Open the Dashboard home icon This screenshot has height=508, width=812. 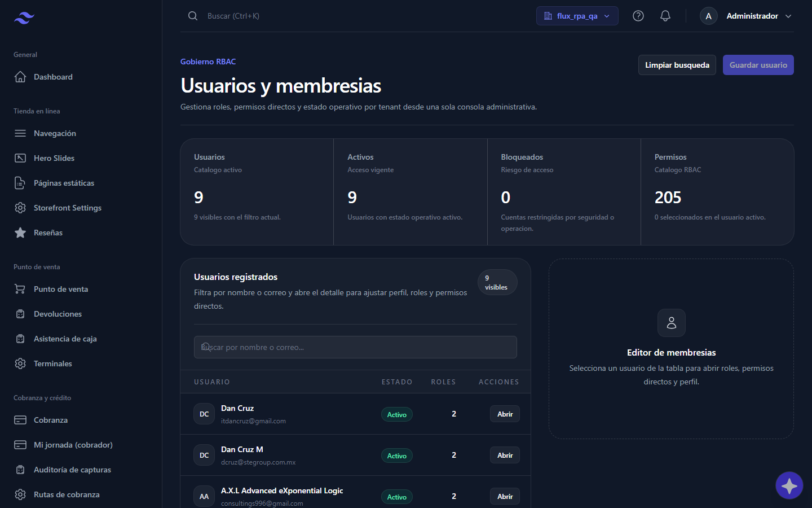20,77
